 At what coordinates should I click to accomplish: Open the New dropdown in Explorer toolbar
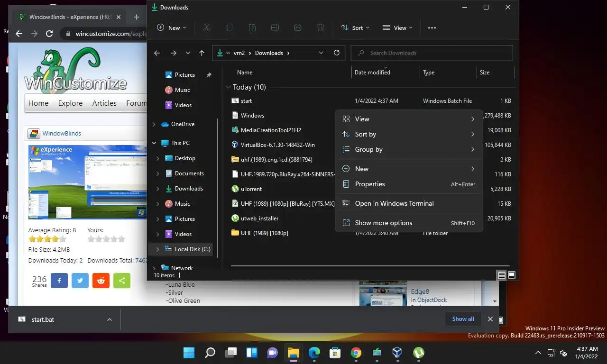[x=171, y=28]
